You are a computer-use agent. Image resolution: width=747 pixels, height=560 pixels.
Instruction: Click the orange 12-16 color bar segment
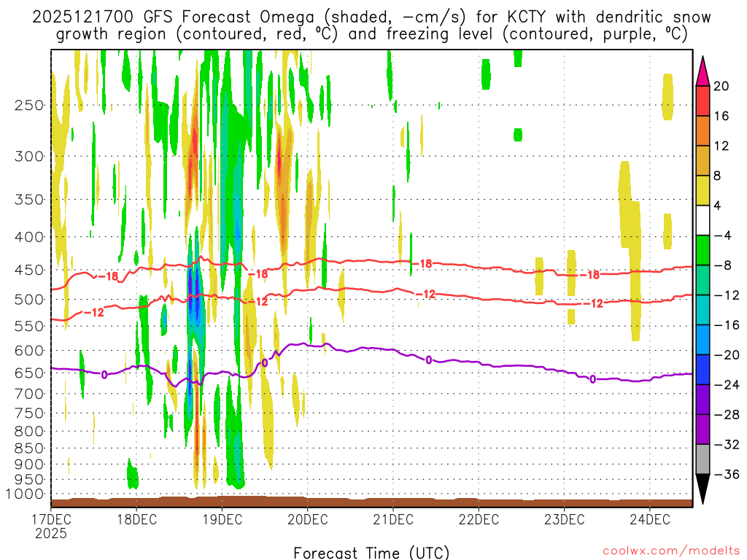(703, 131)
